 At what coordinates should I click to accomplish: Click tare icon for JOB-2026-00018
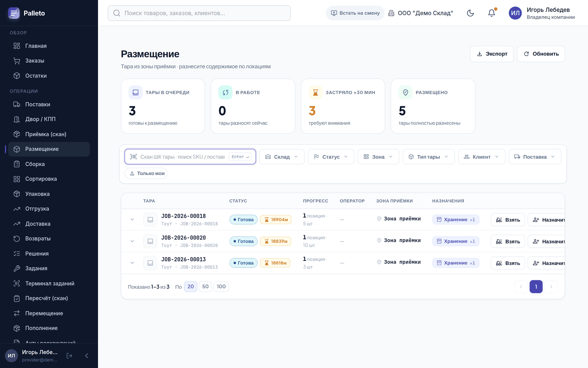pyautogui.click(x=150, y=220)
